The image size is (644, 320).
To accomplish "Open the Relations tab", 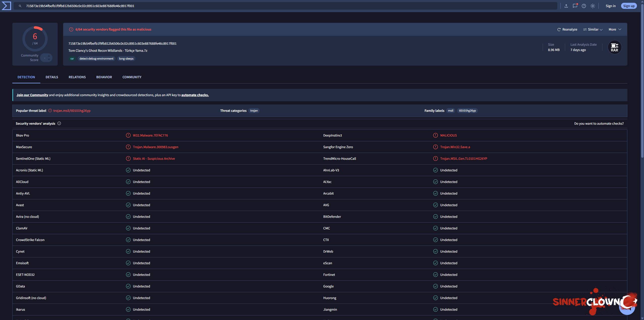I will (77, 77).
